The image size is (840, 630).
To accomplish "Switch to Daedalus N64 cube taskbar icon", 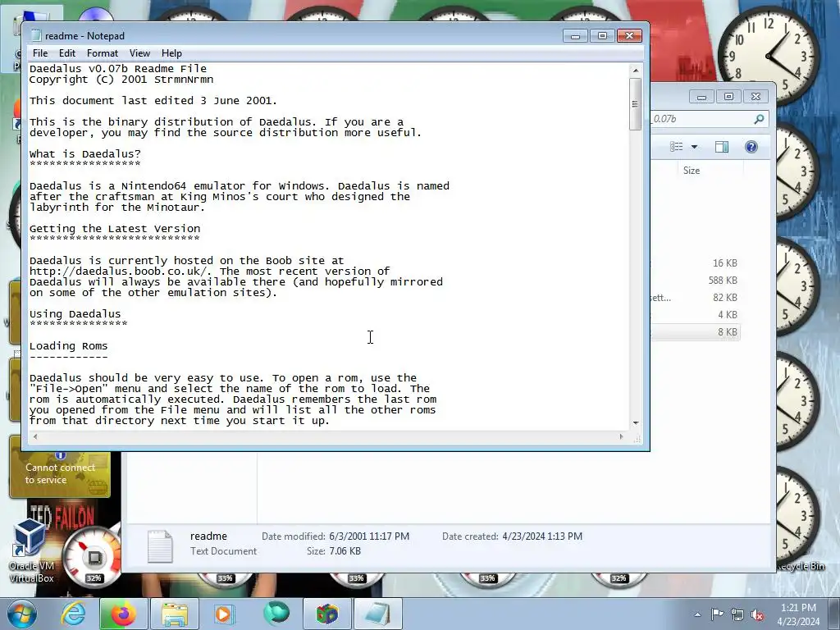I will (326, 614).
